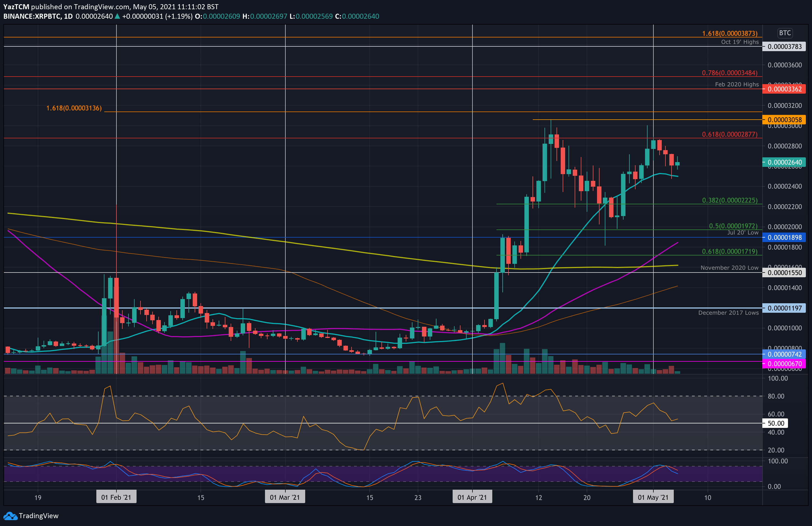Select the red 0.00003362 price label
812x526 pixels.
point(784,89)
